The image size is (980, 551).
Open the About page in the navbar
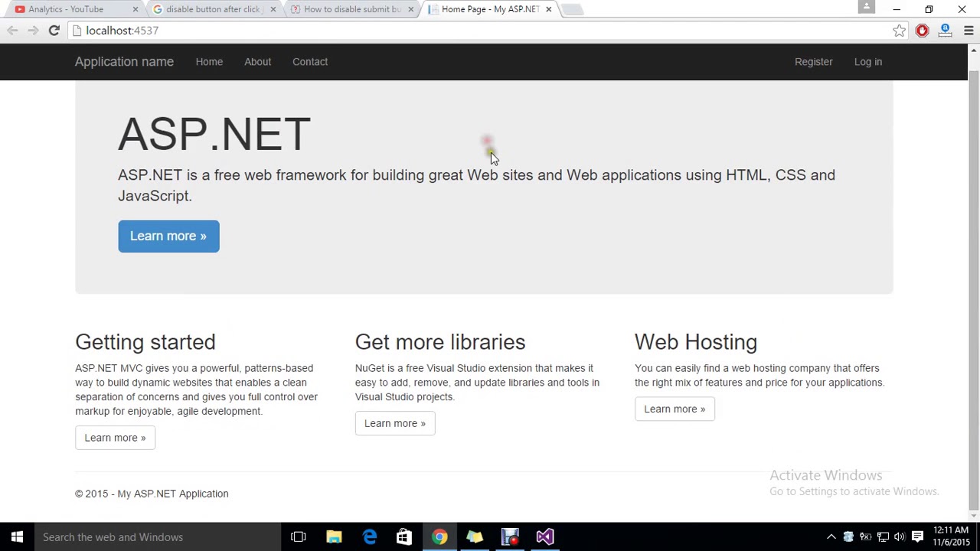(257, 62)
